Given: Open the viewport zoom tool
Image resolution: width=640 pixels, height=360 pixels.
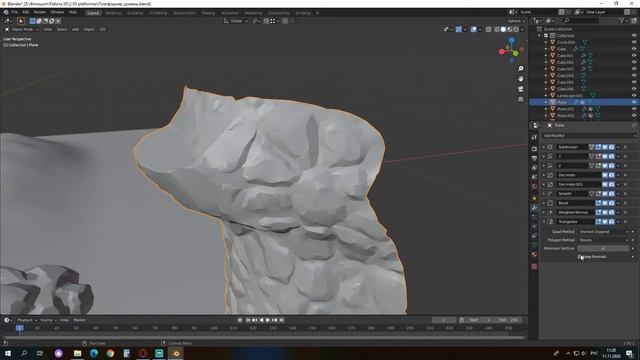Looking at the screenshot, I should pos(520,69).
